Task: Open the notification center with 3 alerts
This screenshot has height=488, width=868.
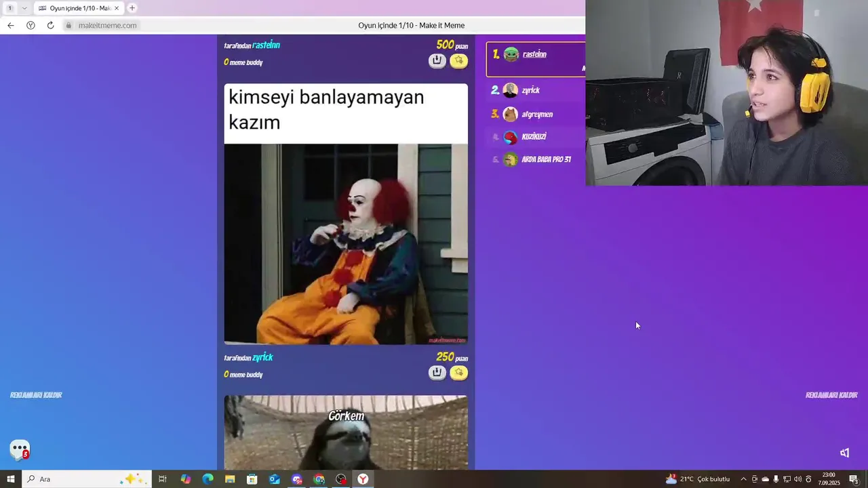Action: point(854,479)
